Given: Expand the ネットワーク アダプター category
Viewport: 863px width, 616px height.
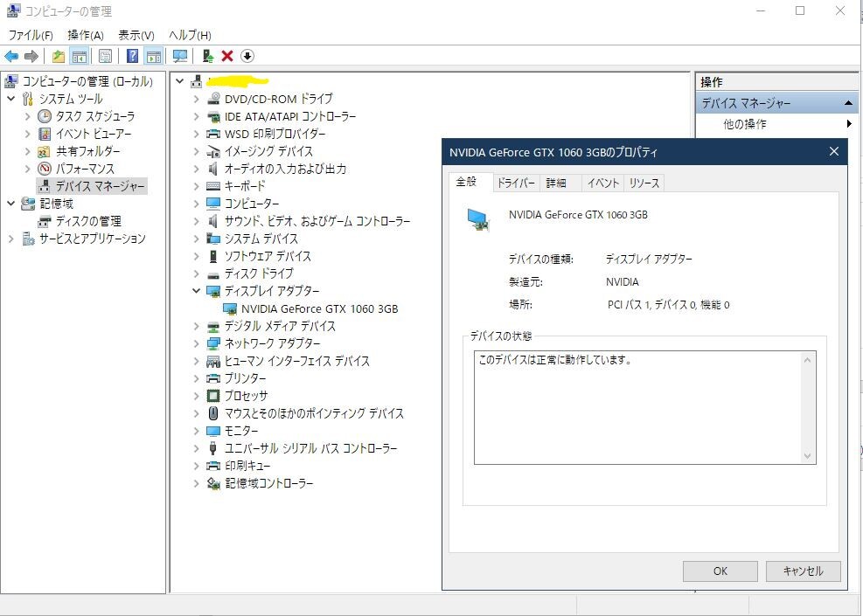Looking at the screenshot, I should (197, 343).
